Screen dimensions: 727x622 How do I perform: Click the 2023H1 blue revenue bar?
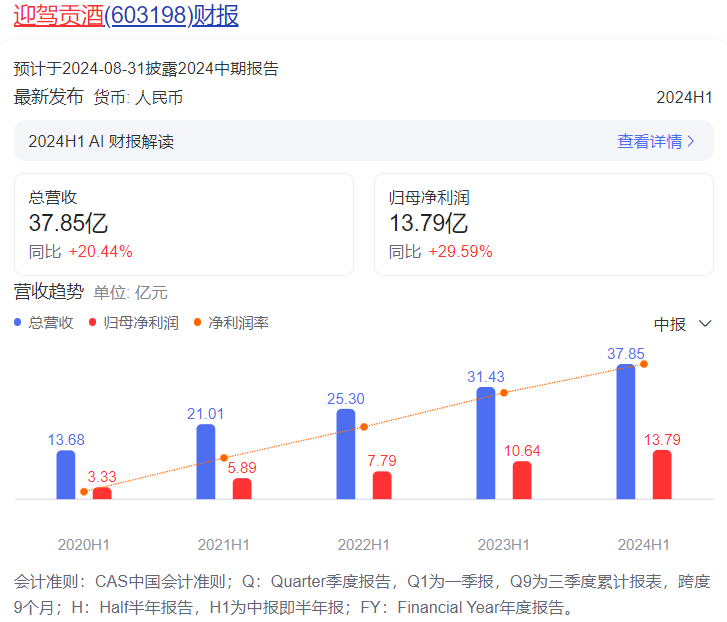point(485,443)
